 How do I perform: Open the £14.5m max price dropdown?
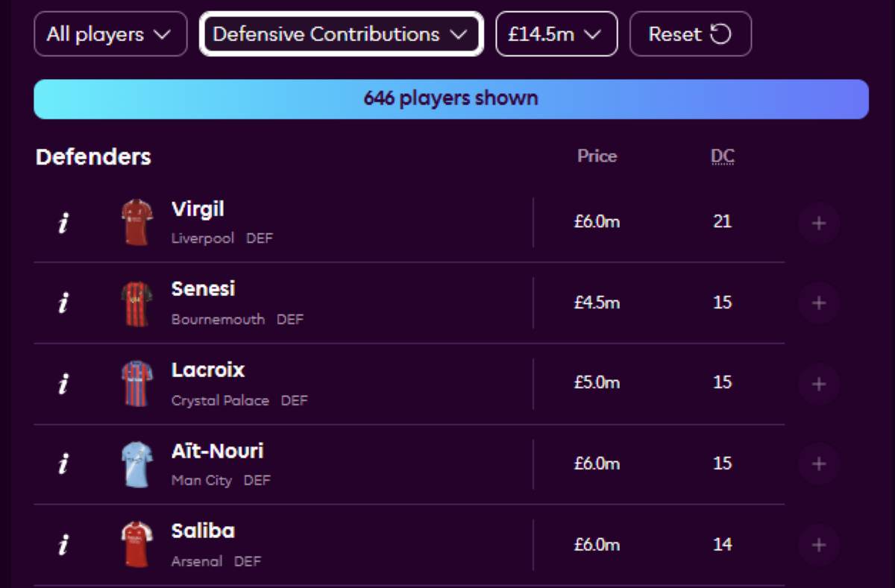(556, 34)
